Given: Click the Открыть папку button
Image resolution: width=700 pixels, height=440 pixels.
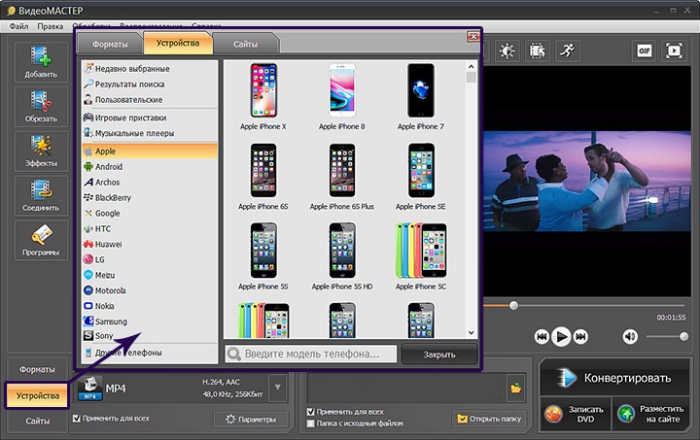Looking at the screenshot, I should click(489, 419).
